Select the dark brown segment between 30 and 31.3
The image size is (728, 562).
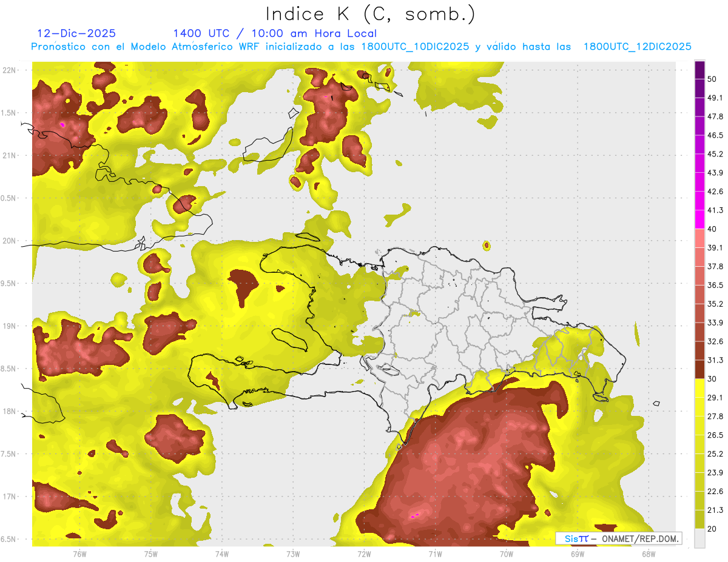(x=699, y=369)
